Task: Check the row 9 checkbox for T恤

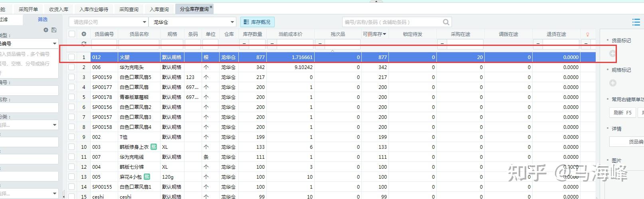Action: (x=71, y=137)
